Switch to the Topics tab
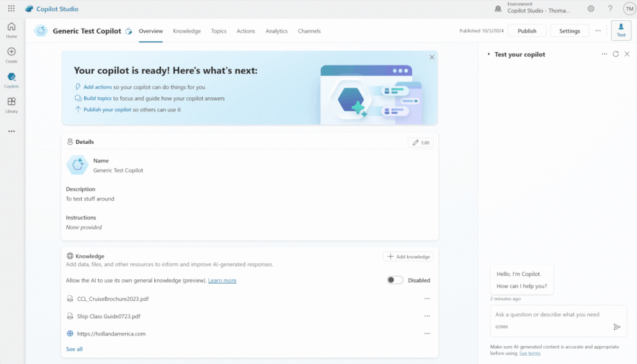The width and height of the screenshot is (637, 364). [x=218, y=31]
